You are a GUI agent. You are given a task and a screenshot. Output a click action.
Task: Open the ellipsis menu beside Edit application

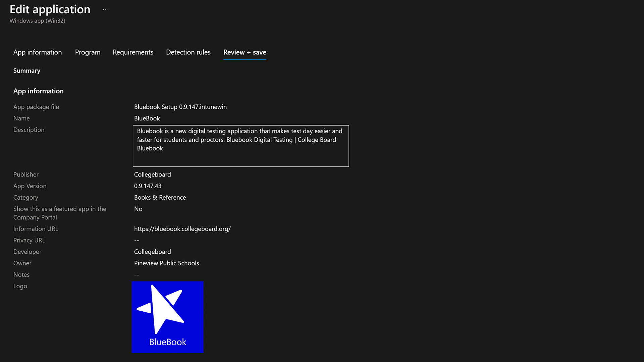click(x=106, y=10)
